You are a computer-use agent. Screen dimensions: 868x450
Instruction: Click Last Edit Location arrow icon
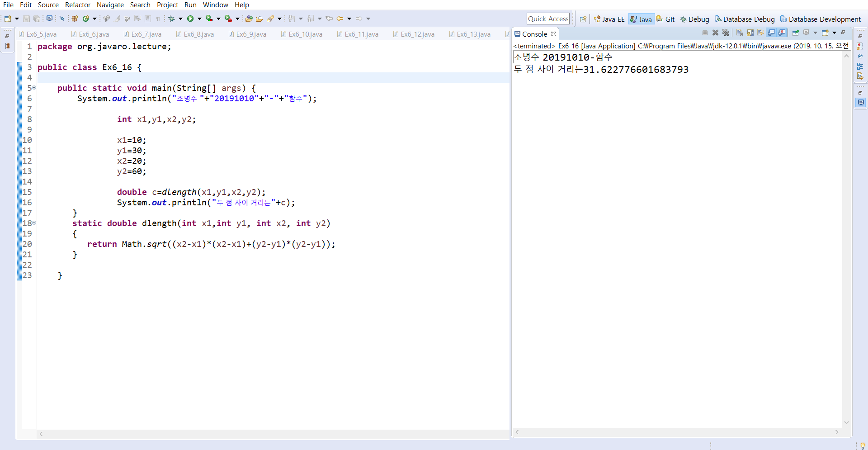(x=329, y=19)
